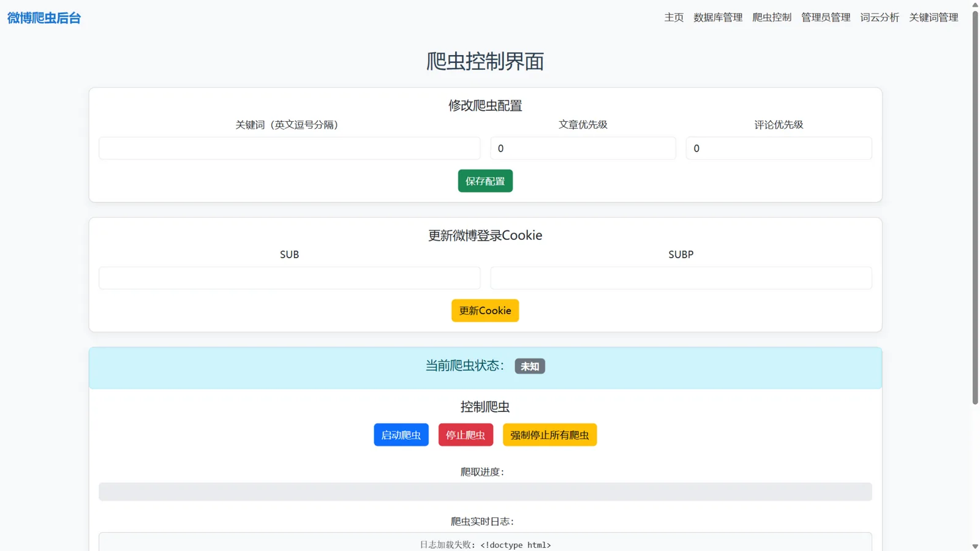
Task: Click the 爬虫控制界面 page heading
Action: click(x=485, y=61)
